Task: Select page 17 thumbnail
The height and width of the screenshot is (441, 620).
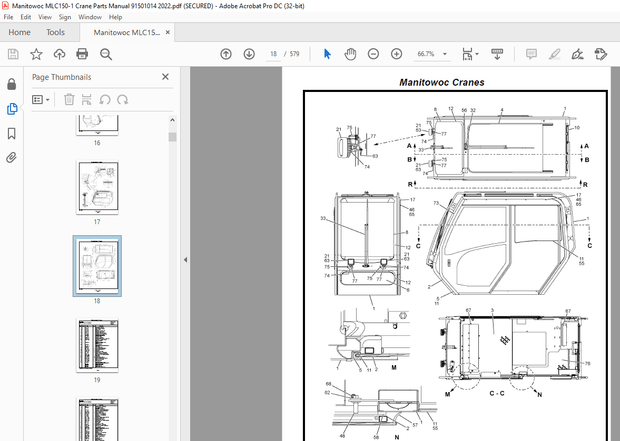Action: click(x=97, y=188)
